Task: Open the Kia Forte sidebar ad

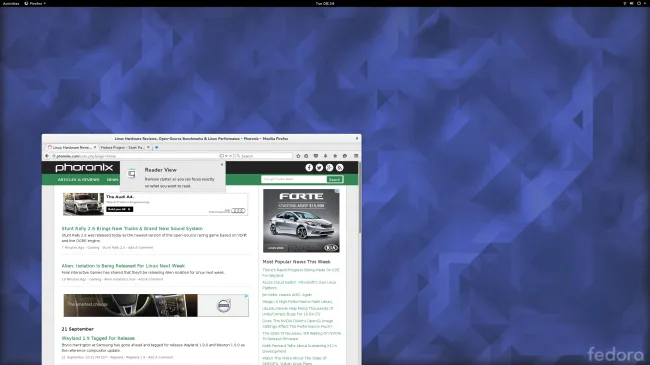Action: tap(301, 221)
